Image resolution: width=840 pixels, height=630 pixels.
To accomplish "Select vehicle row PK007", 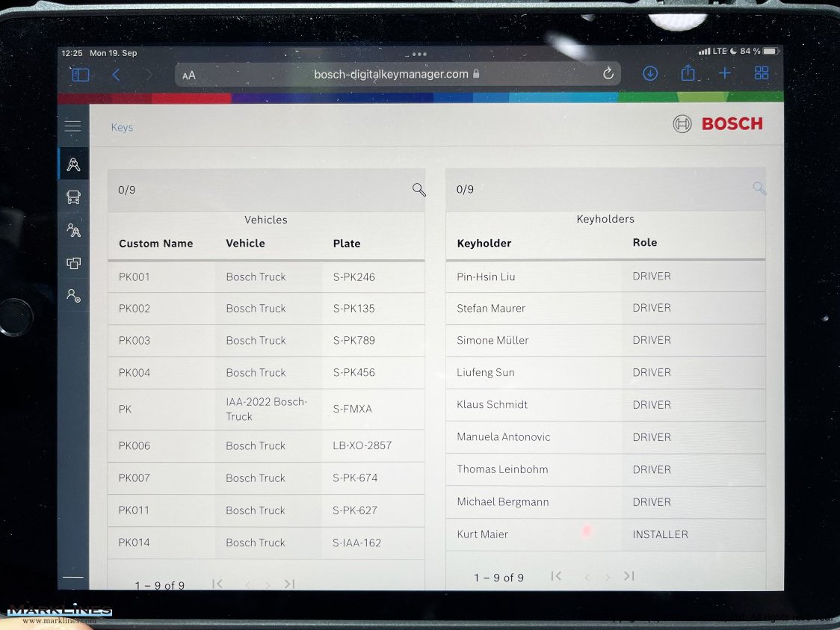I will [x=266, y=478].
